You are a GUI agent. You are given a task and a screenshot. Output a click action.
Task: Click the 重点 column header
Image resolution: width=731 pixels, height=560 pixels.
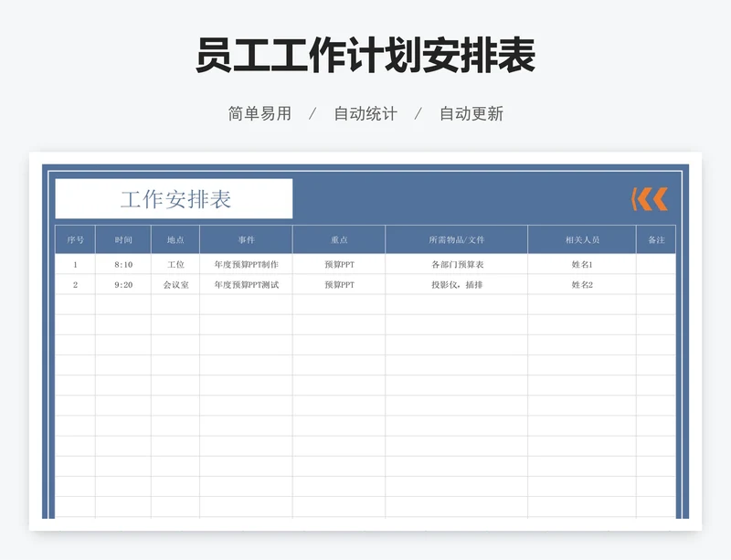pos(339,239)
